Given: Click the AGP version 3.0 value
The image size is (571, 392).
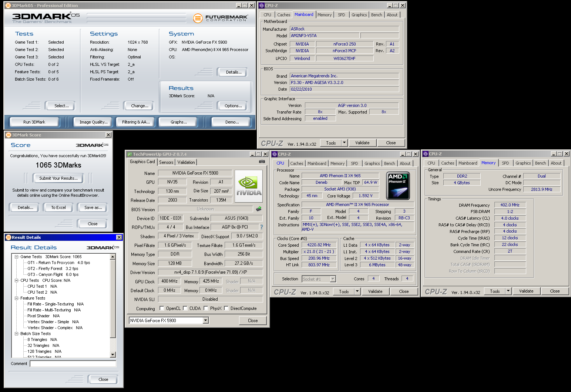Looking at the screenshot, I should coord(352,105).
